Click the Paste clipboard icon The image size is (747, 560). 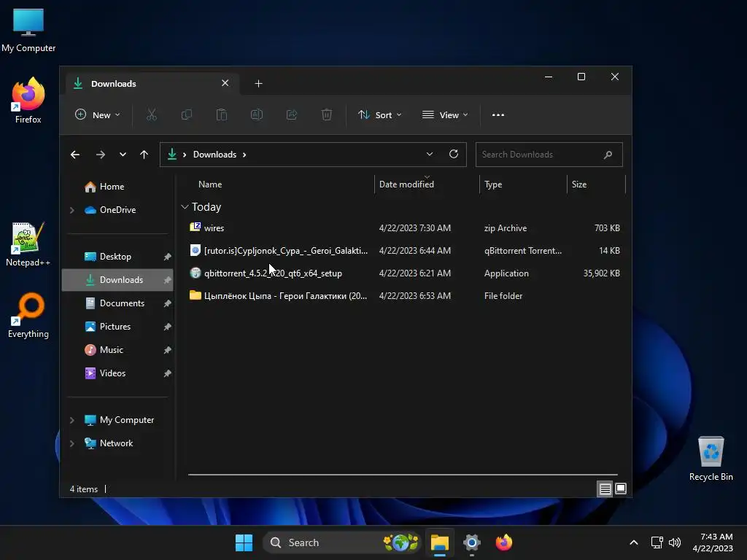[x=222, y=114]
